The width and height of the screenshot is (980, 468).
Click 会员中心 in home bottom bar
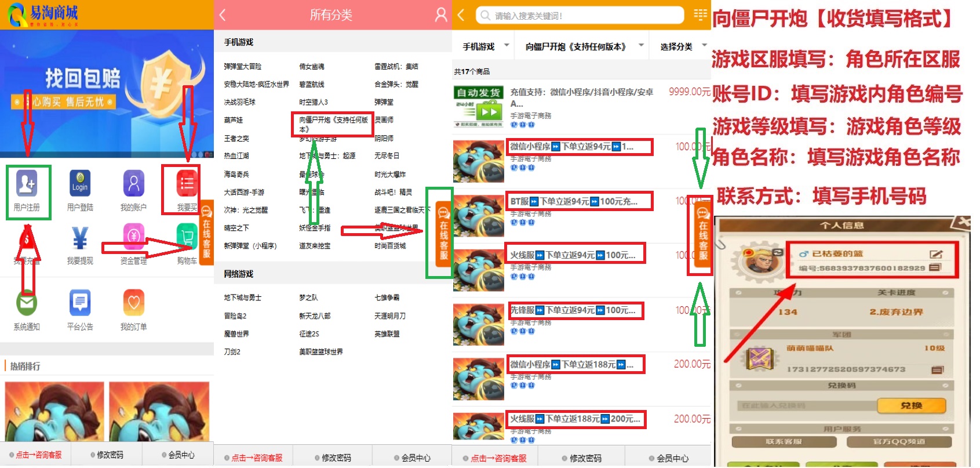click(x=178, y=455)
